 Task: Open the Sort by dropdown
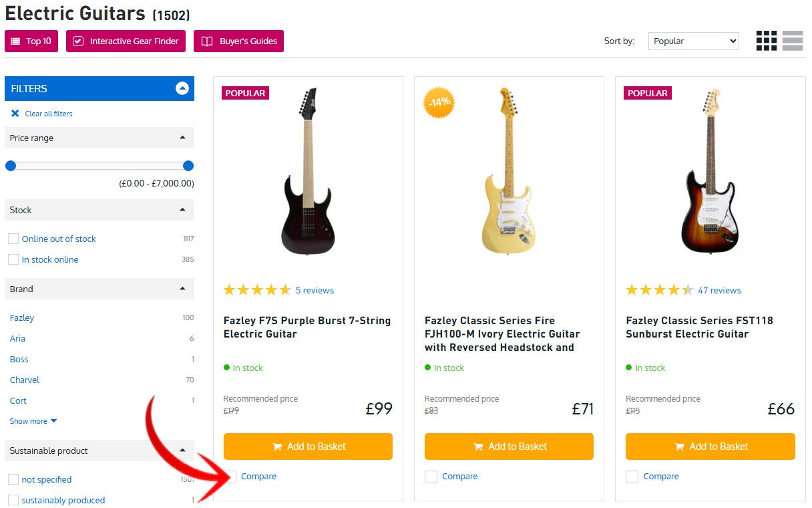[x=692, y=41]
